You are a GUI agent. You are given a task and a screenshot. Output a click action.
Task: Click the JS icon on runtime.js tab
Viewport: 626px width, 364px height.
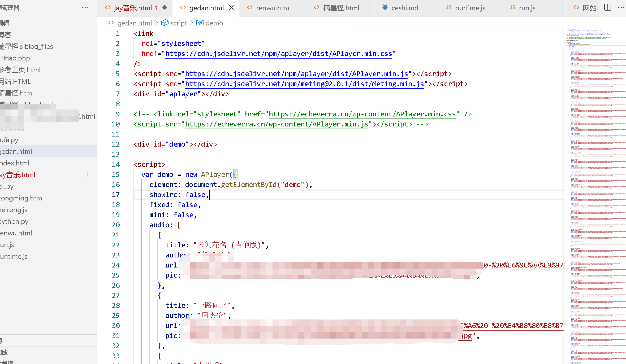(449, 8)
